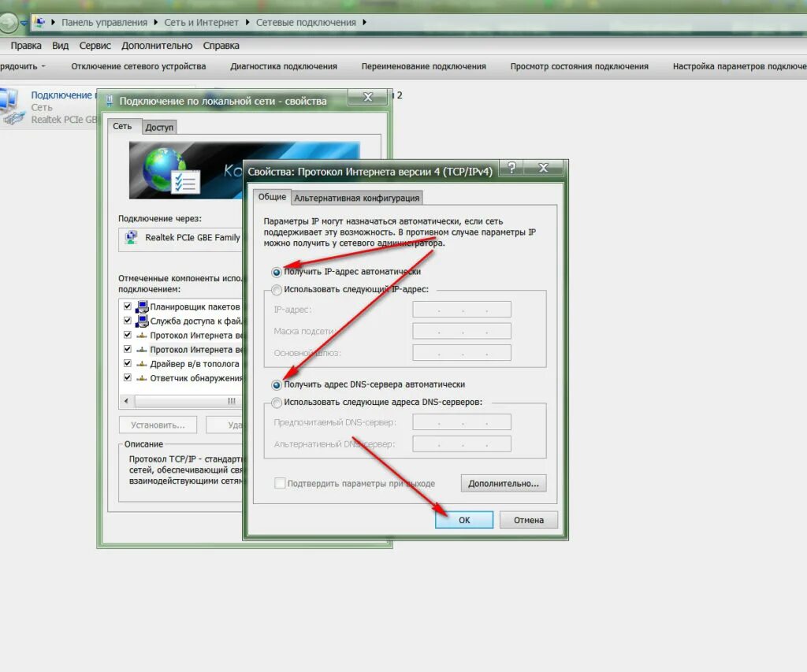The image size is (807, 672).
Task: Click the 'Служба доступа к файлам' component icon
Action: click(142, 321)
